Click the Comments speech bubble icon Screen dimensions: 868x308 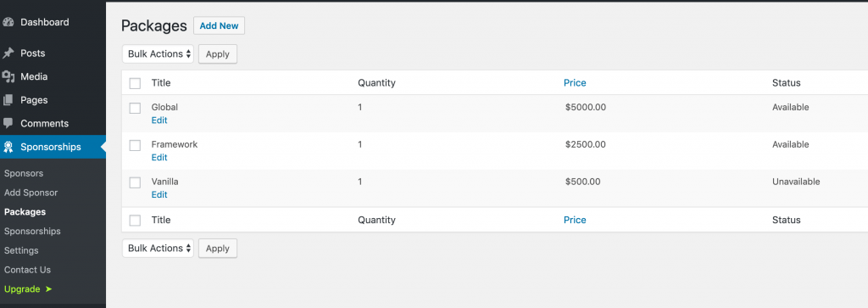coord(8,124)
